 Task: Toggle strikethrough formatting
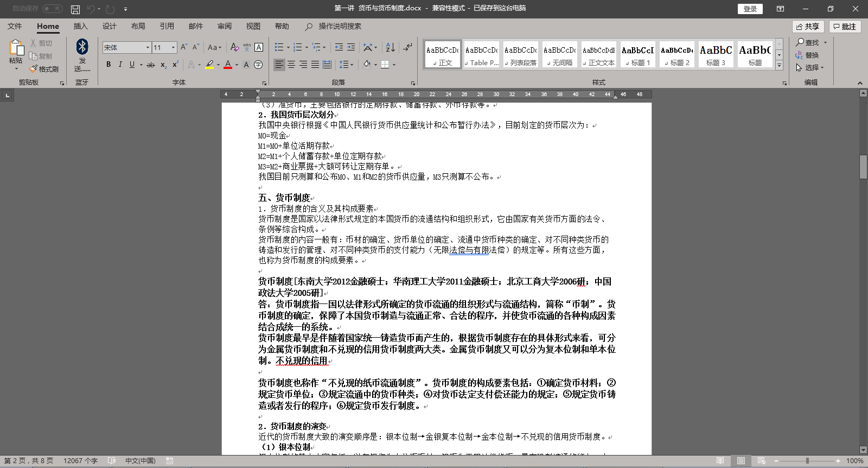(x=151, y=65)
